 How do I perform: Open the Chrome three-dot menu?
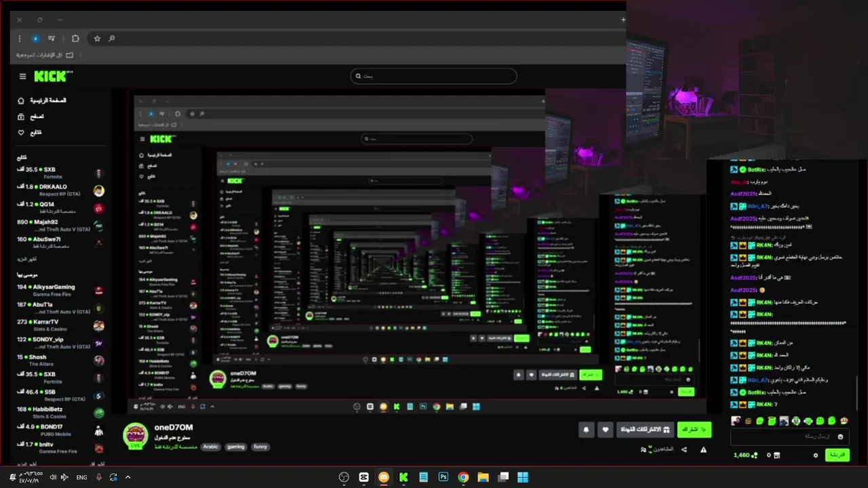[x=19, y=39]
